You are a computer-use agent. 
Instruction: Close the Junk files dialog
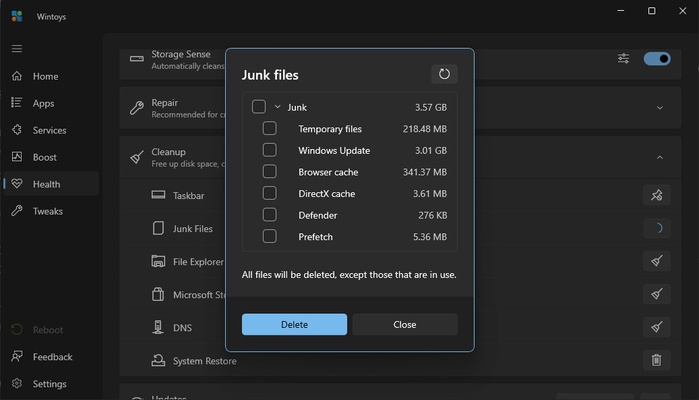(405, 324)
